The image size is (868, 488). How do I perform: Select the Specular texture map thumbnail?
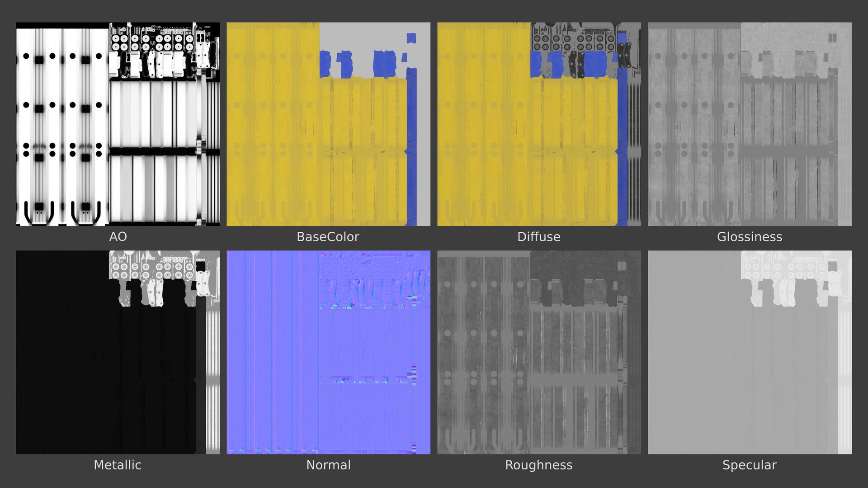750,352
